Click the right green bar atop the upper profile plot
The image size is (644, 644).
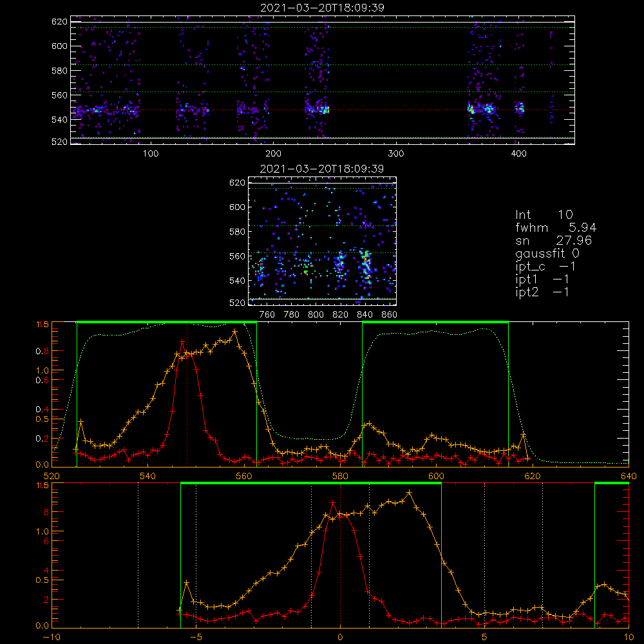(435, 322)
